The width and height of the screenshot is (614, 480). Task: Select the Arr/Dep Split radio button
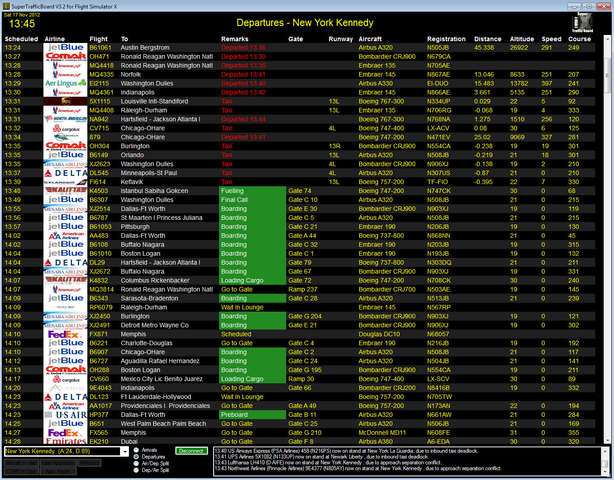(x=136, y=464)
